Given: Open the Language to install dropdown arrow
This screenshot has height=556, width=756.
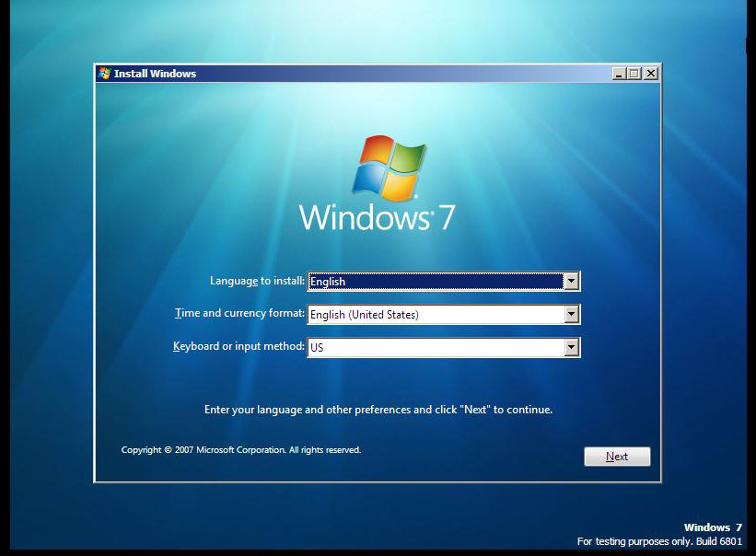Looking at the screenshot, I should click(571, 282).
